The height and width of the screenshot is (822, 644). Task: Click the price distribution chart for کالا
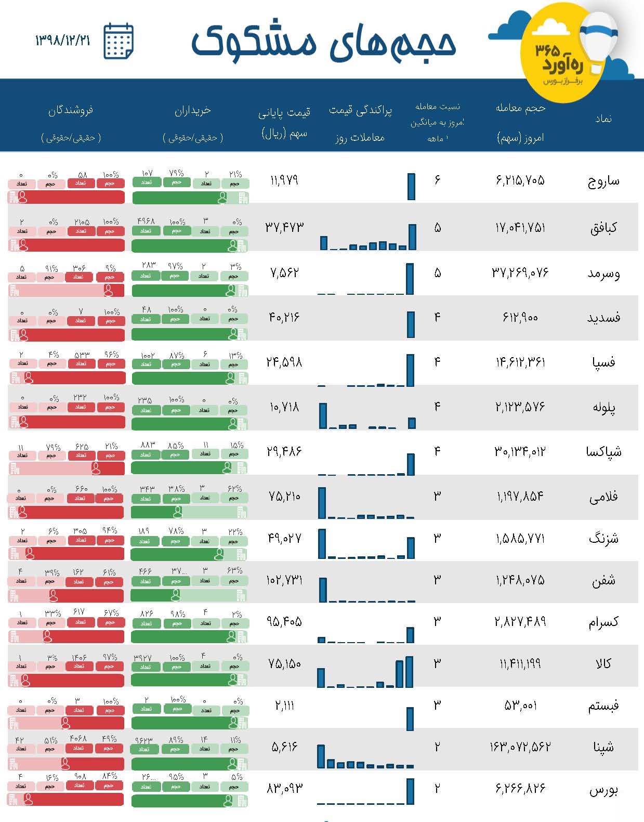[365, 671]
